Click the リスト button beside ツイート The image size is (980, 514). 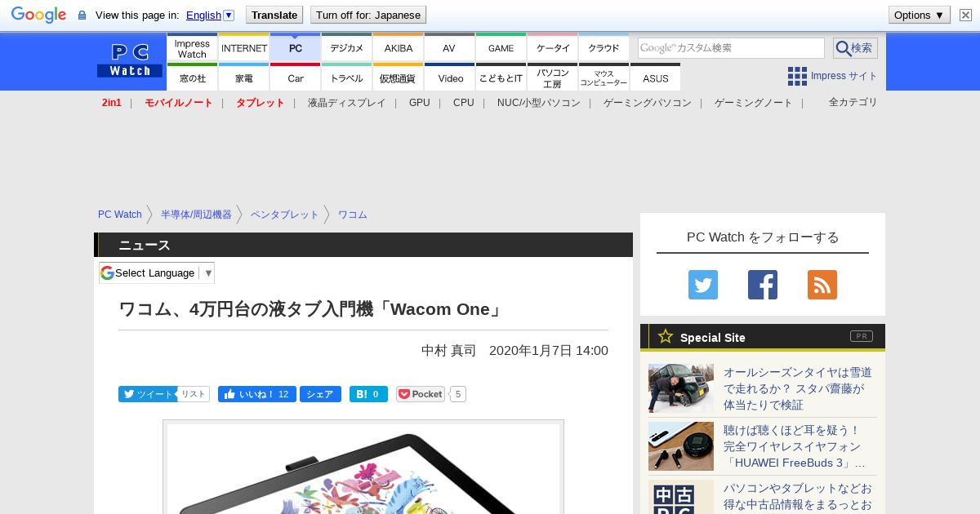(194, 394)
